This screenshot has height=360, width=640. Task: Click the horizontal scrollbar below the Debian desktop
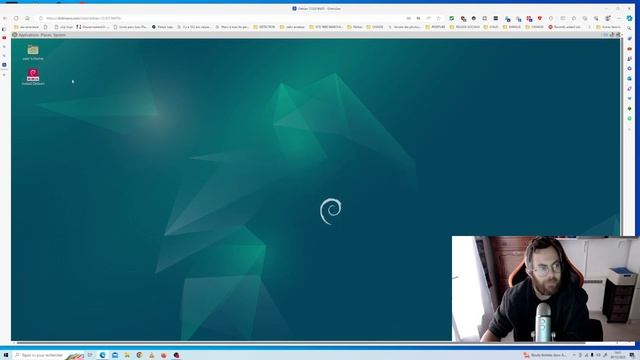click(300, 343)
